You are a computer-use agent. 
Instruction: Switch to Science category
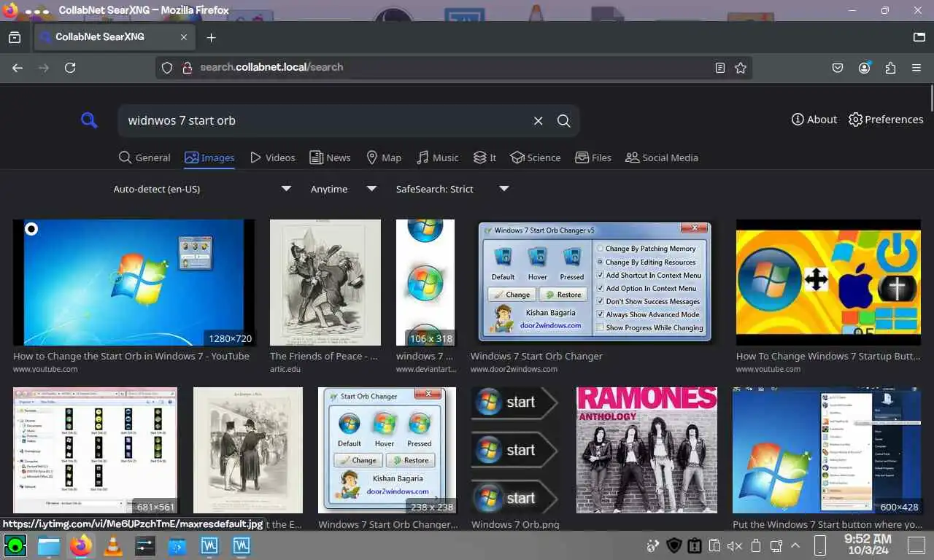point(536,157)
